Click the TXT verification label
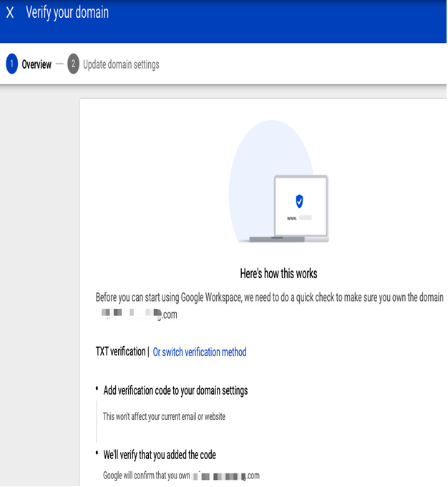448x487 pixels. click(121, 352)
